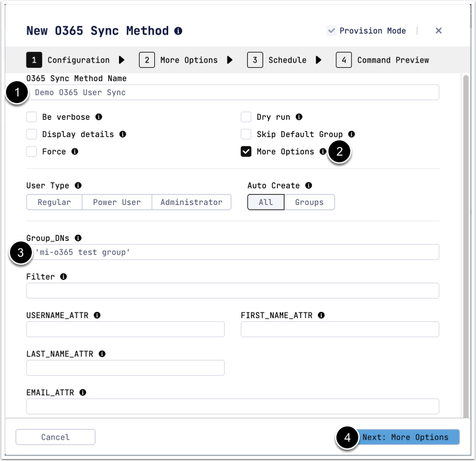Screen dimensions: 476x461
Task: Click Next: More Options button
Action: tap(406, 437)
